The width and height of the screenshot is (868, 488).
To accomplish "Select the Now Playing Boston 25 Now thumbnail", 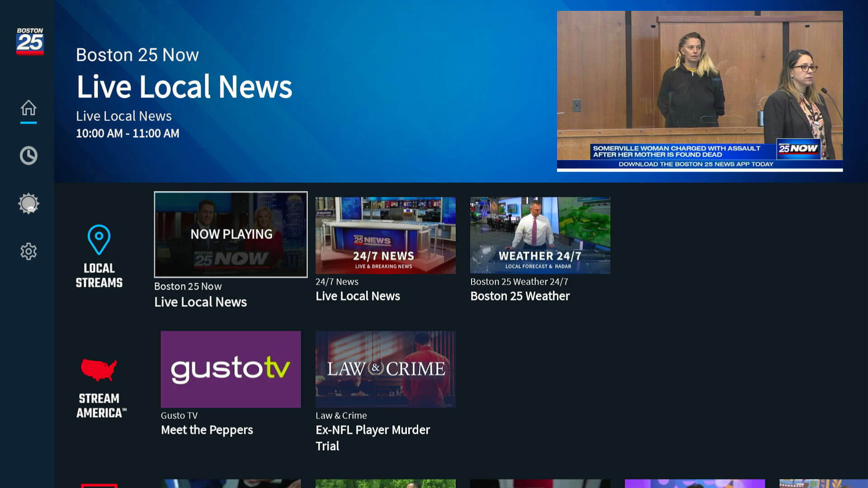I will [x=231, y=234].
